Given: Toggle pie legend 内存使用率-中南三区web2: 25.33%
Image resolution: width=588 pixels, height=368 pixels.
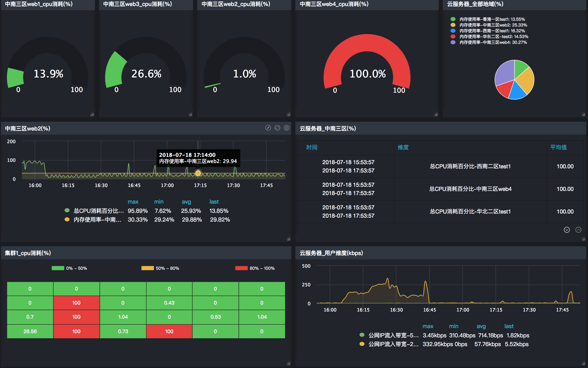Looking at the screenshot, I should click(488, 25).
